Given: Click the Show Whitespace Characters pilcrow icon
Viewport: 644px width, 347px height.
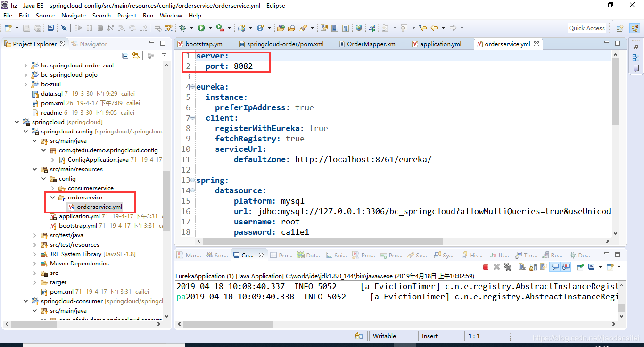Looking at the screenshot, I should coord(346,28).
